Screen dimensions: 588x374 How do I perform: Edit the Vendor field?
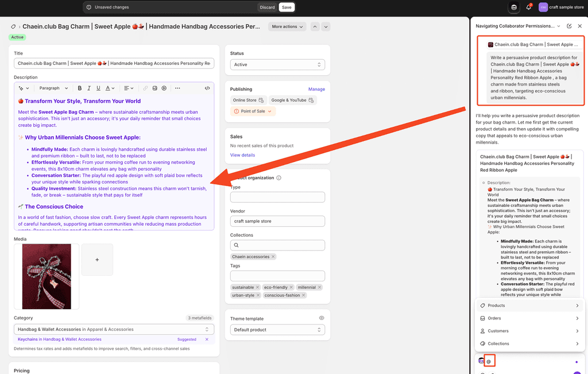click(x=277, y=221)
